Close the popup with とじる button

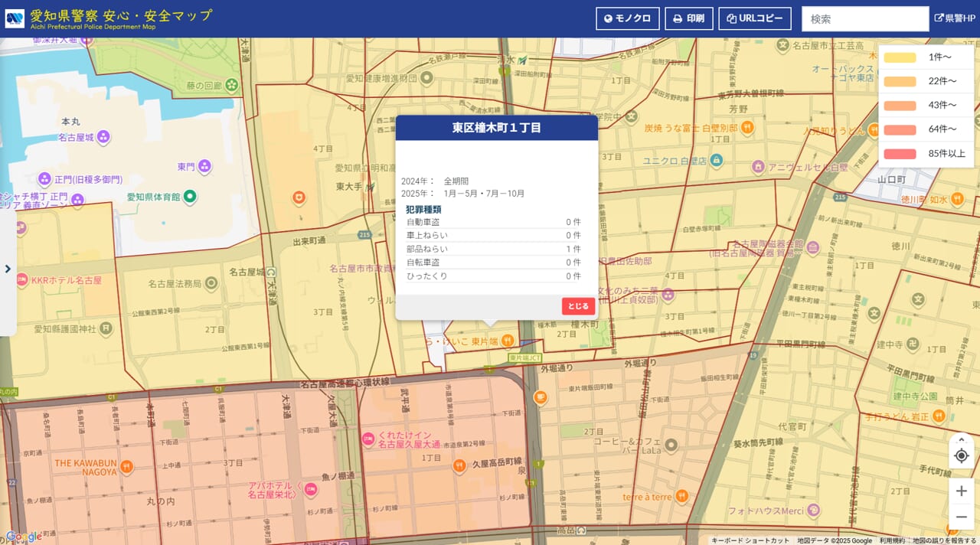(x=578, y=306)
